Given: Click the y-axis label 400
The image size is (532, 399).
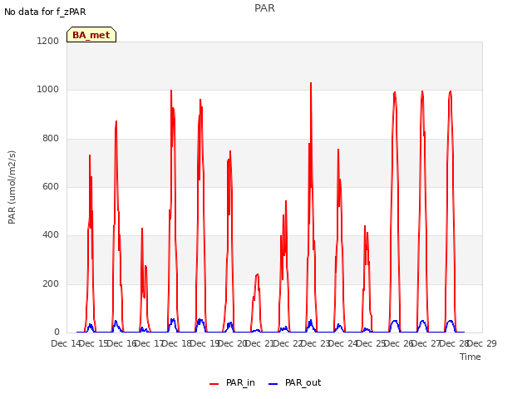Looking at the screenshot, I should pyautogui.click(x=51, y=235).
